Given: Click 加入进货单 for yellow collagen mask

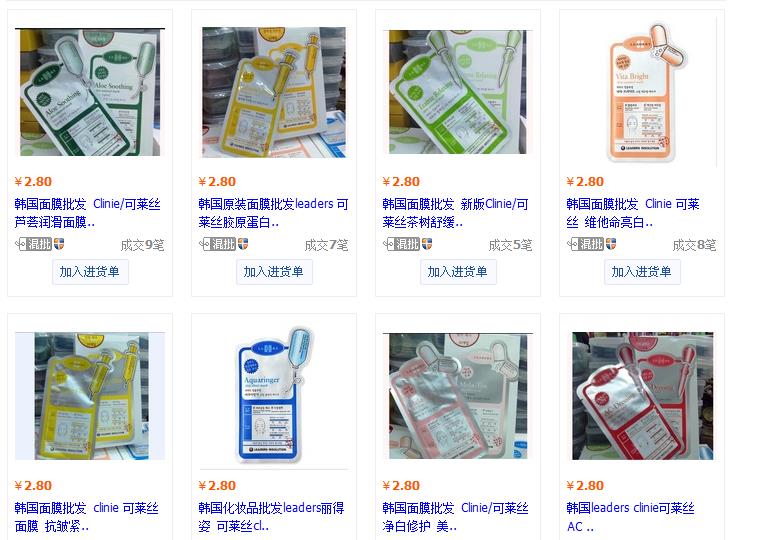Looking at the screenshot, I should coord(274,272).
